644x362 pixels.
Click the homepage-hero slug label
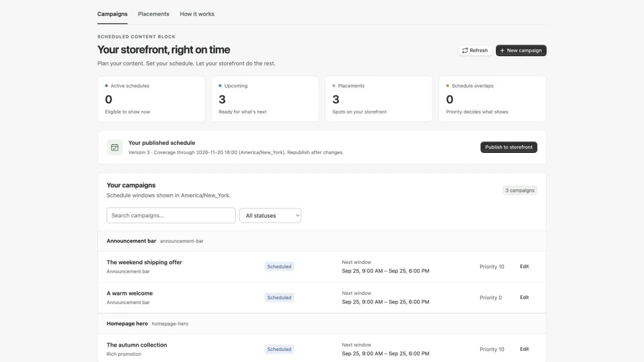170,324
